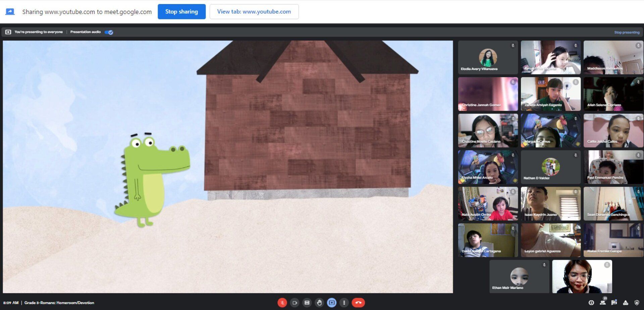Select Chastine Noelle Casiano's video tile
This screenshot has width=644, height=310.
coord(488,130)
